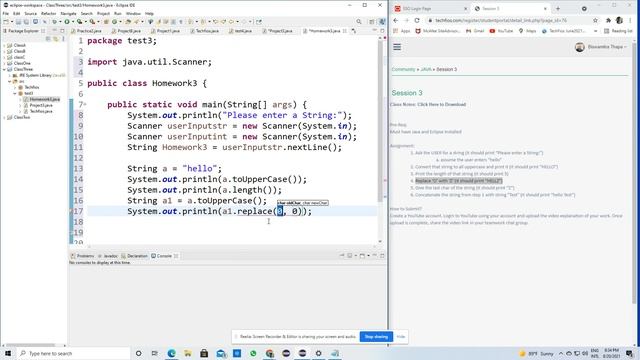The width and height of the screenshot is (640, 360).
Task: Open the New dropdown arrow in Eclipse toolbar
Action: pos(12,22)
